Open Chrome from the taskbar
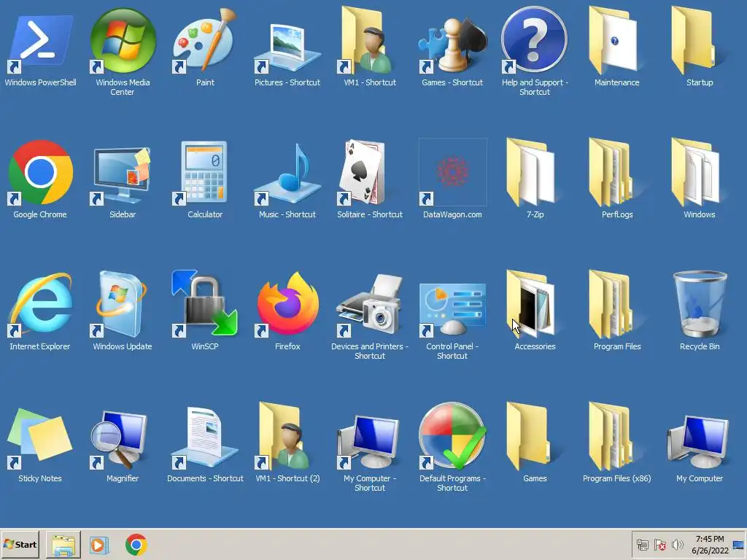The height and width of the screenshot is (560, 747). [136, 545]
